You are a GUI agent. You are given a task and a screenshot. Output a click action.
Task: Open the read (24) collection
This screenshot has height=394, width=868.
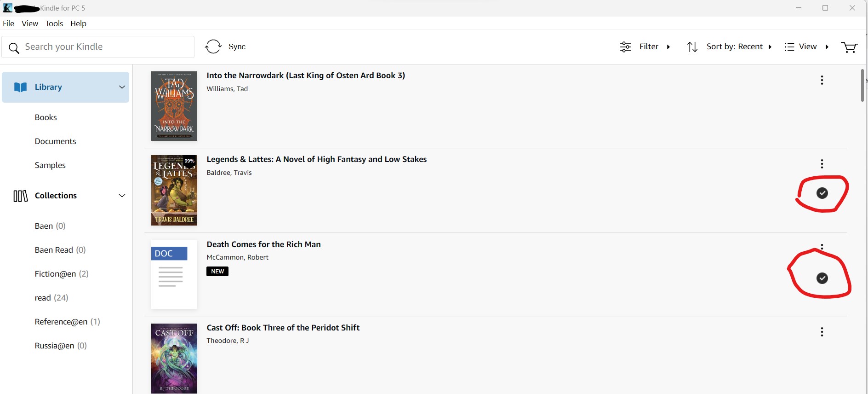point(51,298)
